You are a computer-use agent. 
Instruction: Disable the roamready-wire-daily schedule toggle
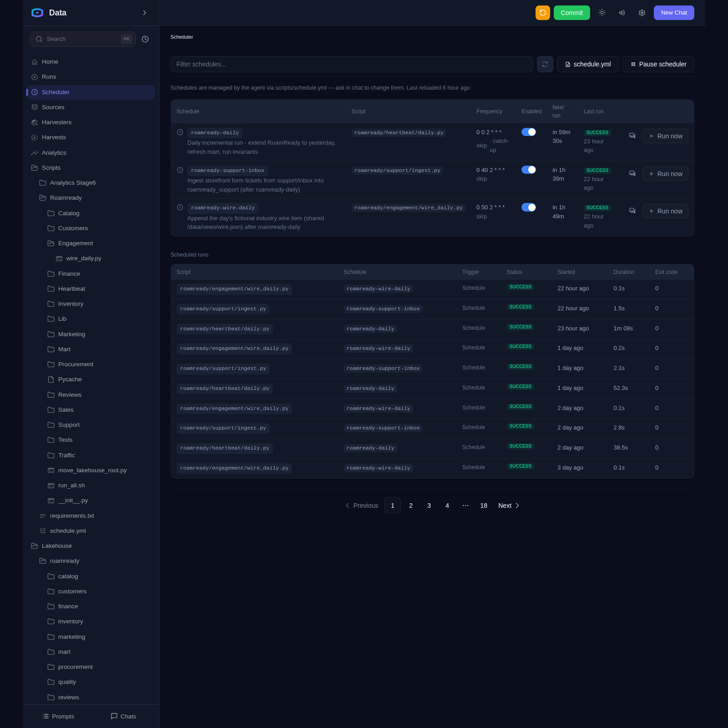pyautogui.click(x=529, y=207)
